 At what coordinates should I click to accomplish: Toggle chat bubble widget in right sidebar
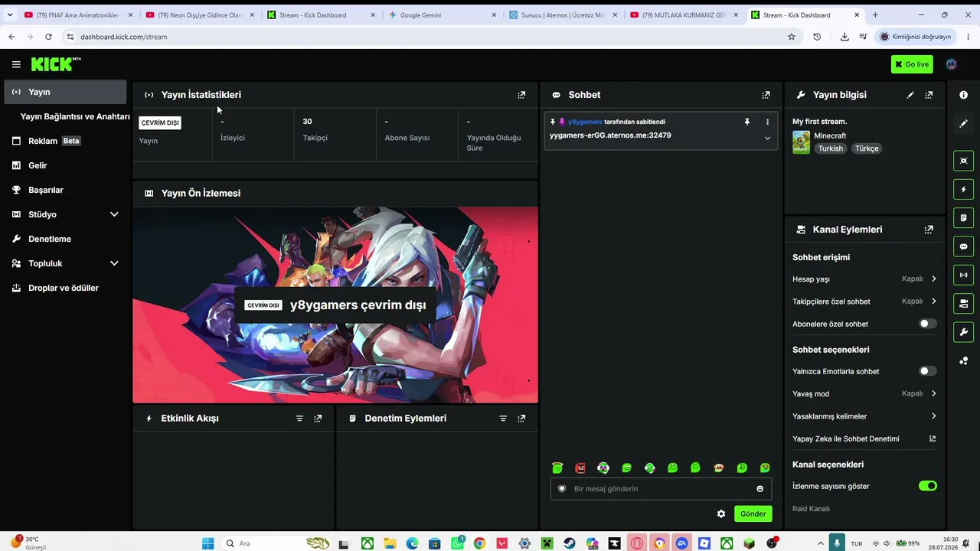[963, 246]
